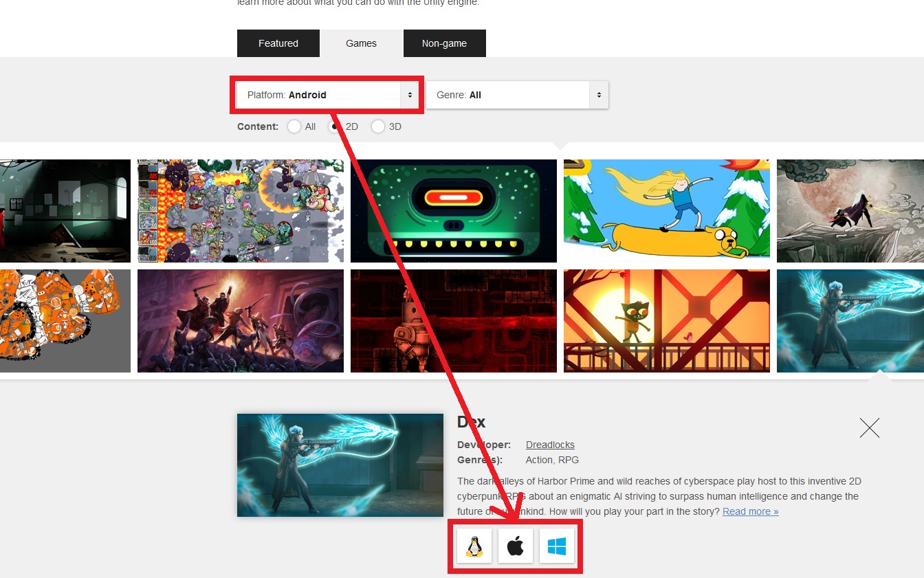Open the orange doodle pieces game thumbnail
Screen dimensions: 924x578
coord(65,321)
